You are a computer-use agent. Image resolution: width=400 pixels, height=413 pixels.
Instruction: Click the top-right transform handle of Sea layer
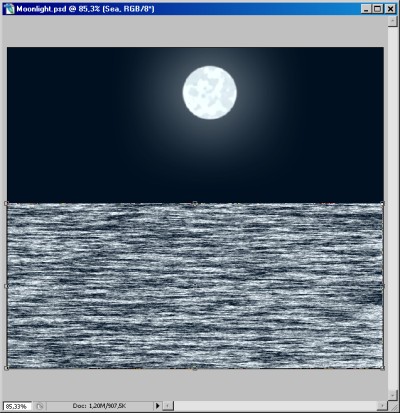tap(382, 203)
